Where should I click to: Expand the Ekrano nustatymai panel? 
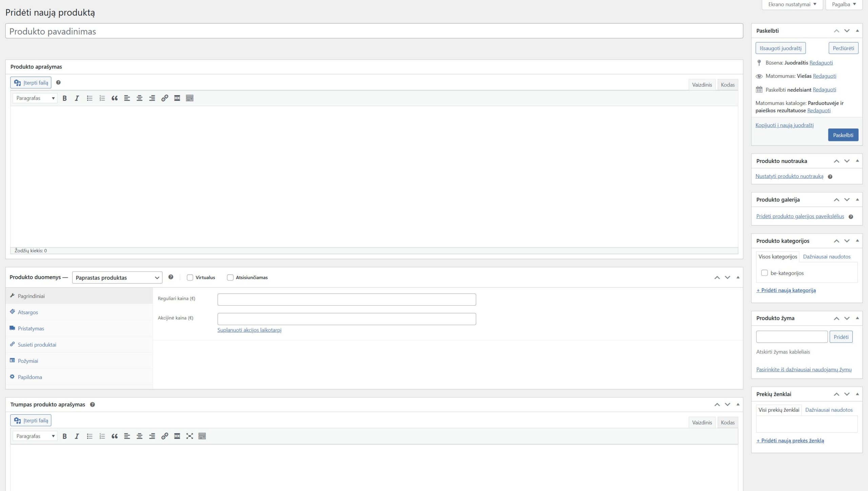pyautogui.click(x=792, y=4)
